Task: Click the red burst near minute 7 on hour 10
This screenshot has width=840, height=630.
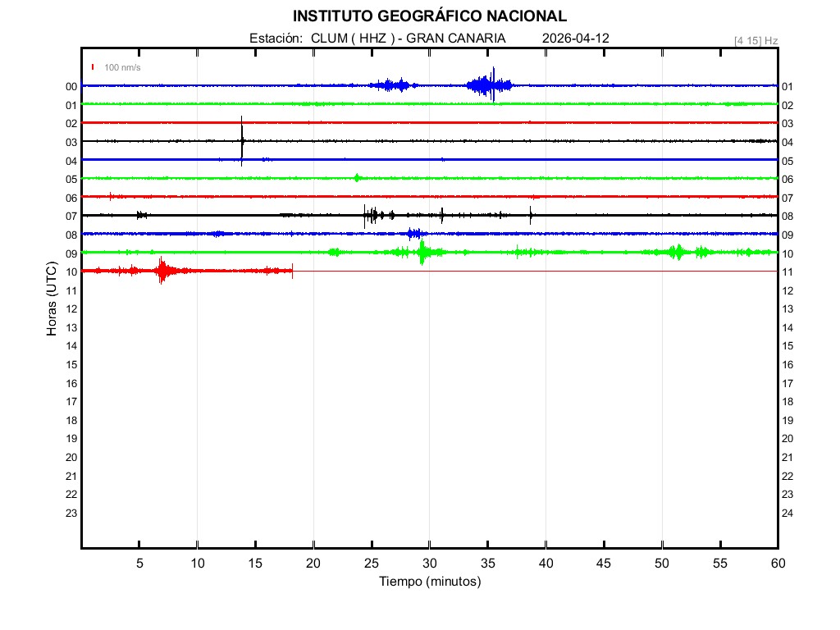Action: 162,270
